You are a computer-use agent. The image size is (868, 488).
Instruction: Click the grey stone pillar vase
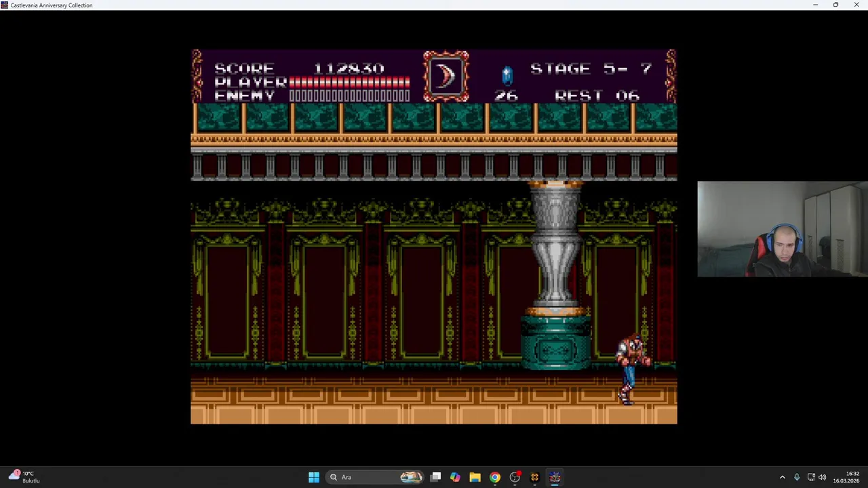(x=555, y=244)
